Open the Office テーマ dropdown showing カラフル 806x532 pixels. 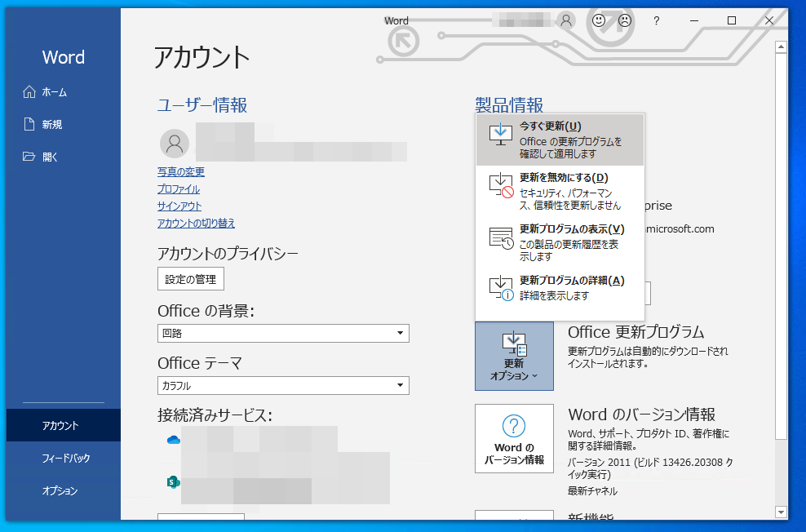pyautogui.click(x=283, y=385)
